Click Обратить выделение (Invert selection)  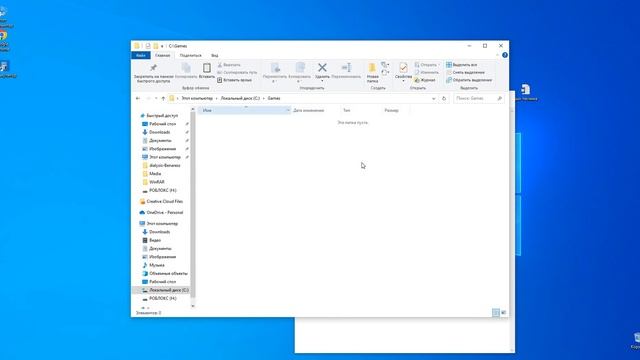tap(469, 80)
